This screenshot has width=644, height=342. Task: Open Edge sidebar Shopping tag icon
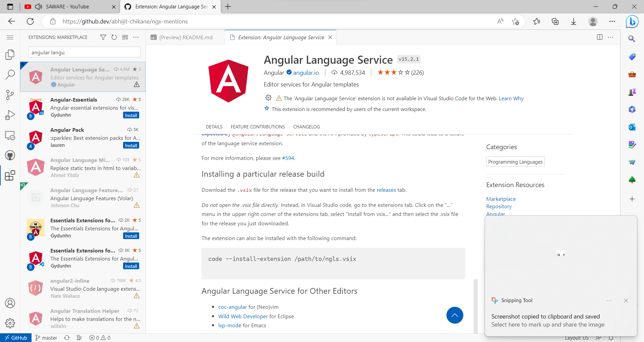632,57
